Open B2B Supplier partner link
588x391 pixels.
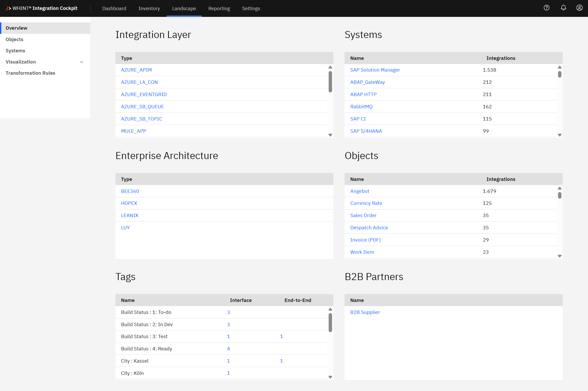365,312
